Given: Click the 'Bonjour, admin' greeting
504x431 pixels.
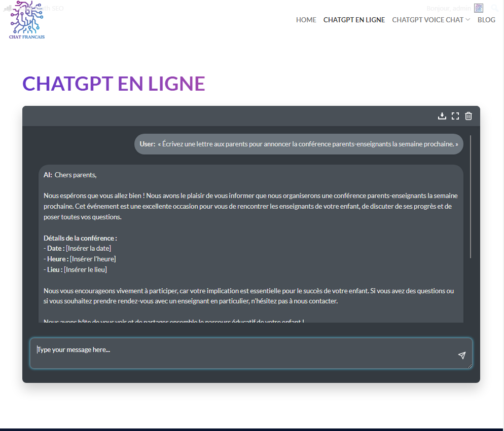Looking at the screenshot, I should (449, 8).
